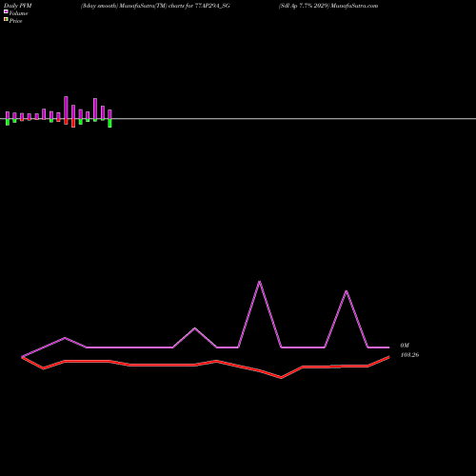Image resolution: width=476 pixels, height=476 pixels.
Task: Click the tallest magenta volume bar
Action: 66,108
